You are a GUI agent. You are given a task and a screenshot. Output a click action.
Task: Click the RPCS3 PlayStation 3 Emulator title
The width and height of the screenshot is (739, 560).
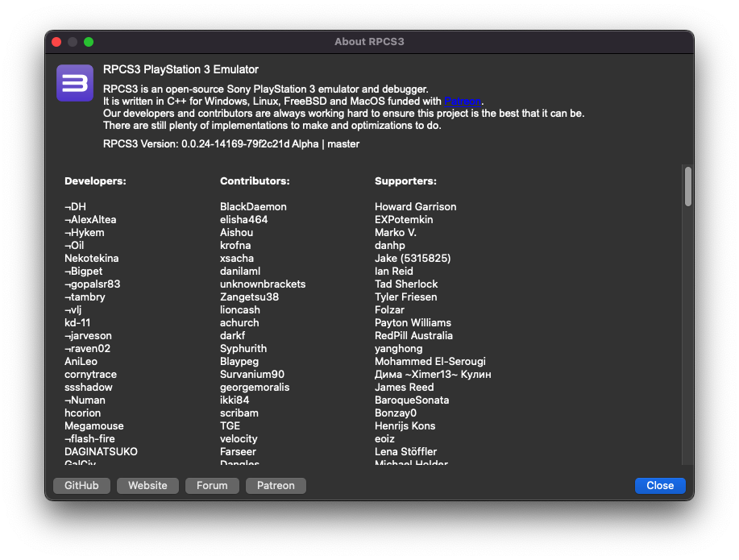[181, 70]
